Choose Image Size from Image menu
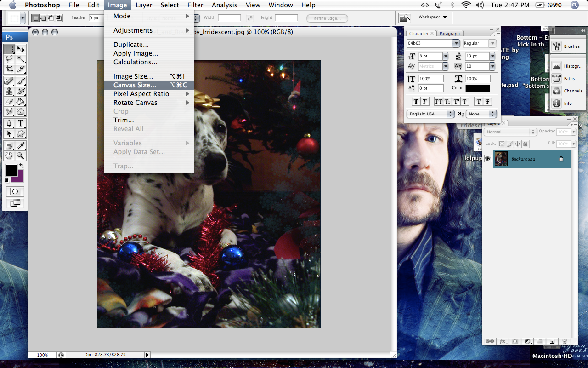 (149, 76)
